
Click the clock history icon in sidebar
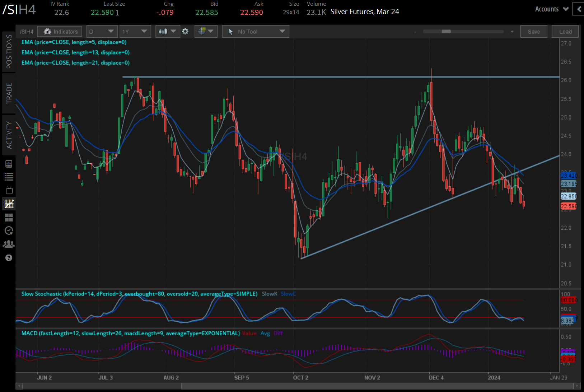9,230
